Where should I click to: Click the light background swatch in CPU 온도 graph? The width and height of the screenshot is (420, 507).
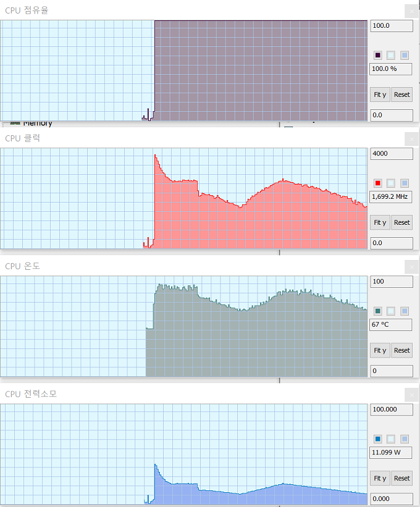(x=391, y=311)
